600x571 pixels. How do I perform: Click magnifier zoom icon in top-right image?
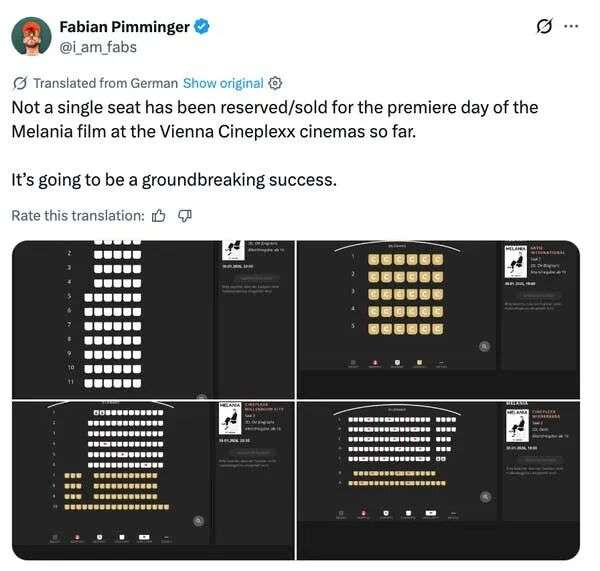[x=485, y=345]
